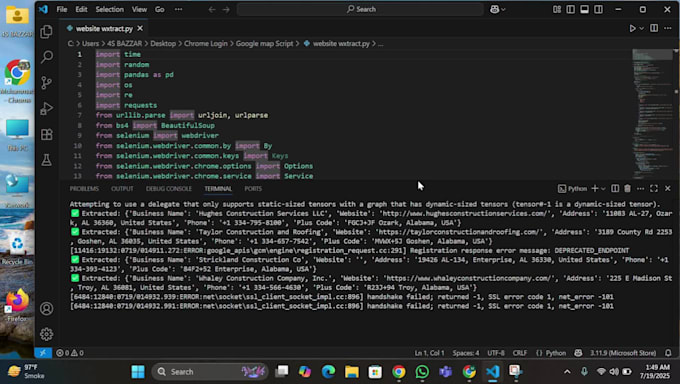This screenshot has width=680, height=384.
Task: Click the code minimap preview
Action: [x=652, y=114]
